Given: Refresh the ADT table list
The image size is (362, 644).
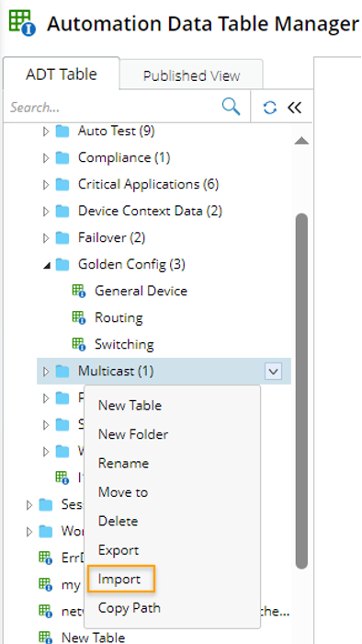Looking at the screenshot, I should pos(270,108).
